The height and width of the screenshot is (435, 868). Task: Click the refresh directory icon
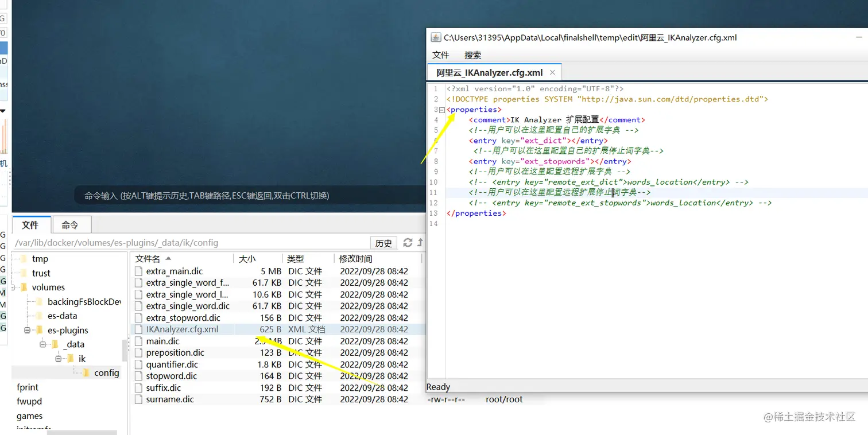click(x=408, y=242)
